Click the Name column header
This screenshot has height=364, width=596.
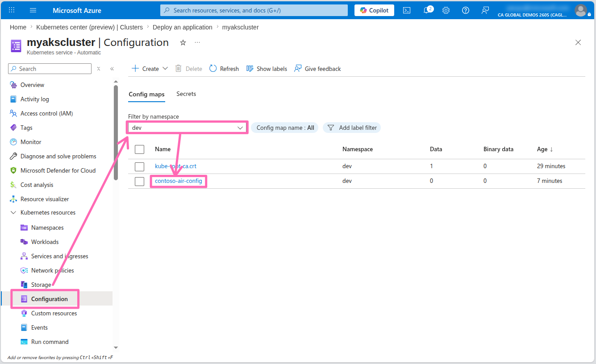tap(163, 149)
